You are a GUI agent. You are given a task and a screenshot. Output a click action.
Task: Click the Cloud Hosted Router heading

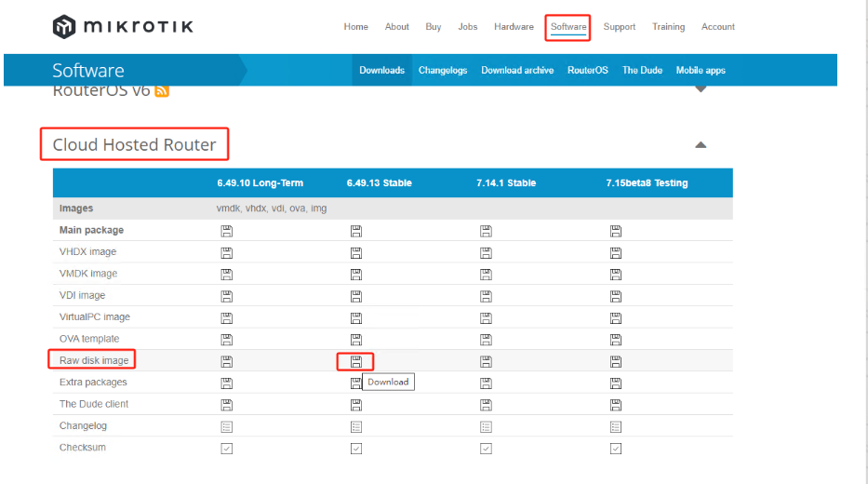point(134,144)
